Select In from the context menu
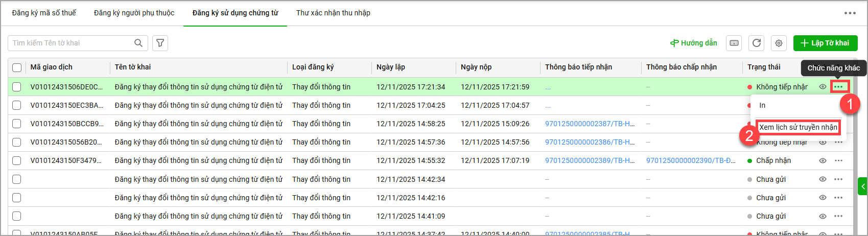Screen dimensions: 868x236 tap(762, 105)
